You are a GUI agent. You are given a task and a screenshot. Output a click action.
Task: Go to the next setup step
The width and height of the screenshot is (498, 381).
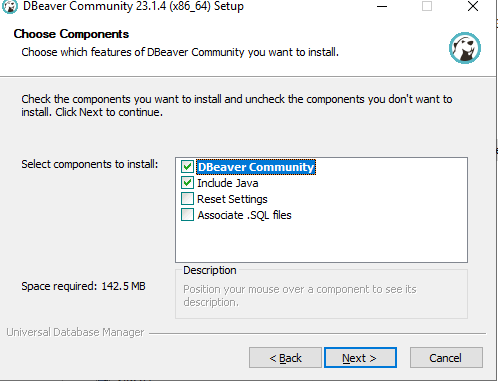[360, 358]
